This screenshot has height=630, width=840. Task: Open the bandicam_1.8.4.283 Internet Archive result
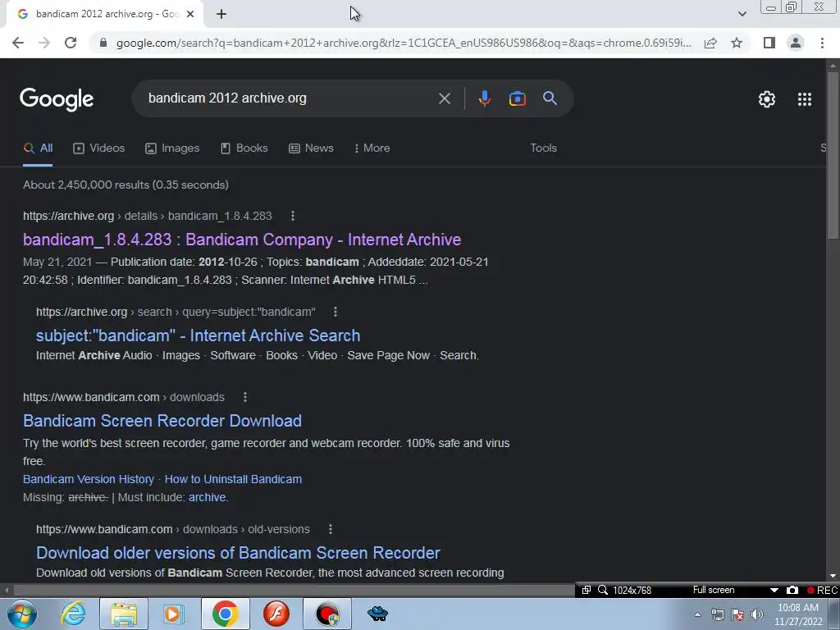(242, 240)
